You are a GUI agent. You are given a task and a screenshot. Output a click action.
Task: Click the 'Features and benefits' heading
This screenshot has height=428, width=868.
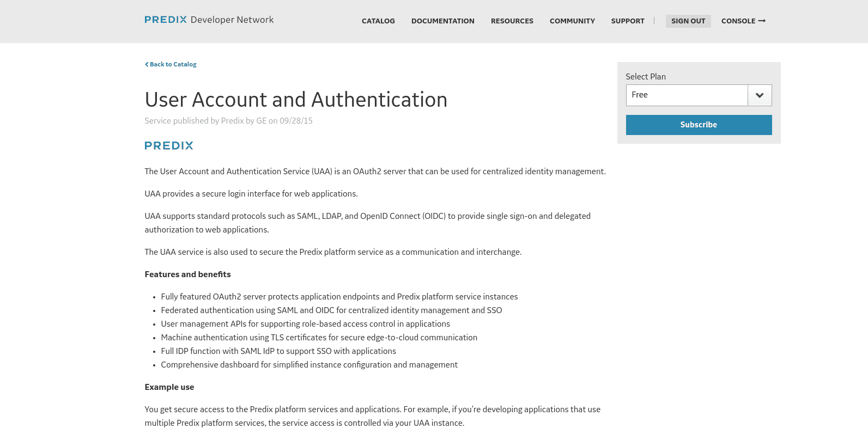tap(187, 274)
